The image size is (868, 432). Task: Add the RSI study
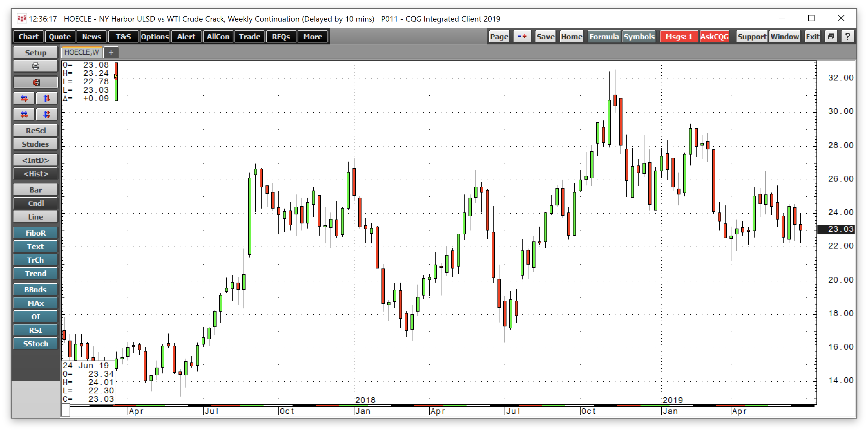coord(35,330)
